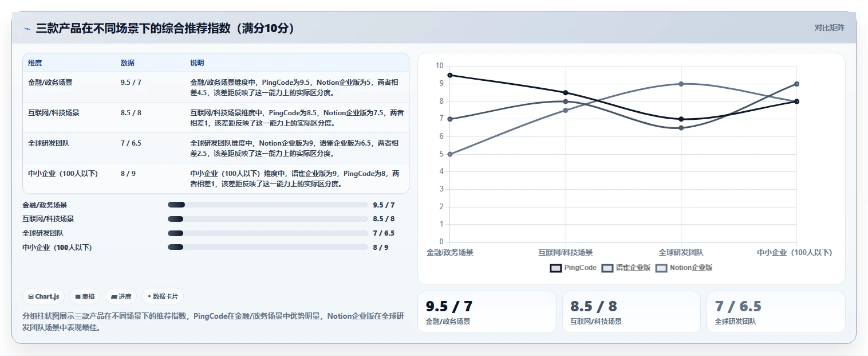The image size is (868, 356).
Task: Select the 中小企业（100人以下）table row label
Action: coord(63,174)
